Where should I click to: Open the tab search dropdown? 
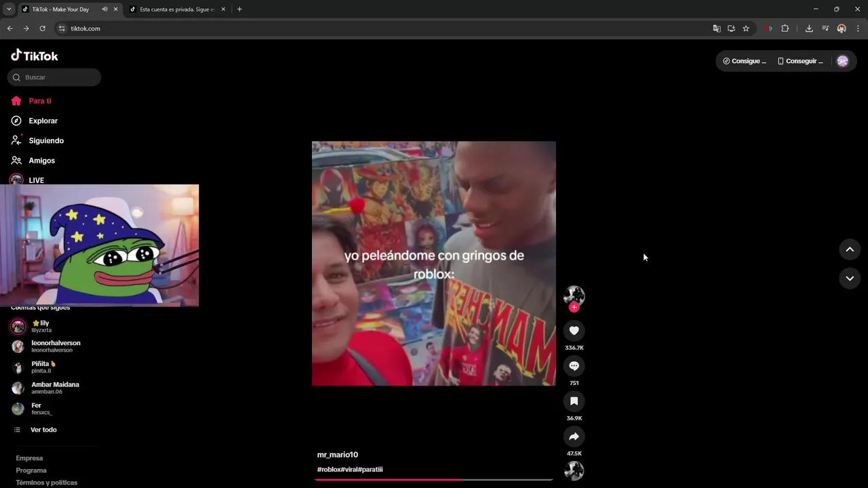(9, 9)
